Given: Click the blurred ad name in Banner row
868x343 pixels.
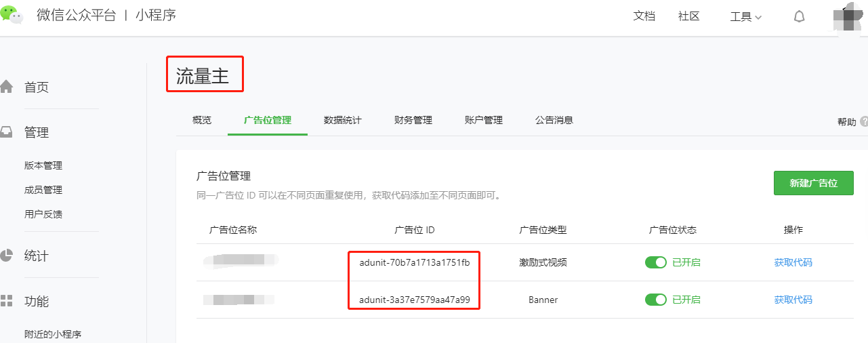Looking at the screenshot, I should [x=239, y=299].
